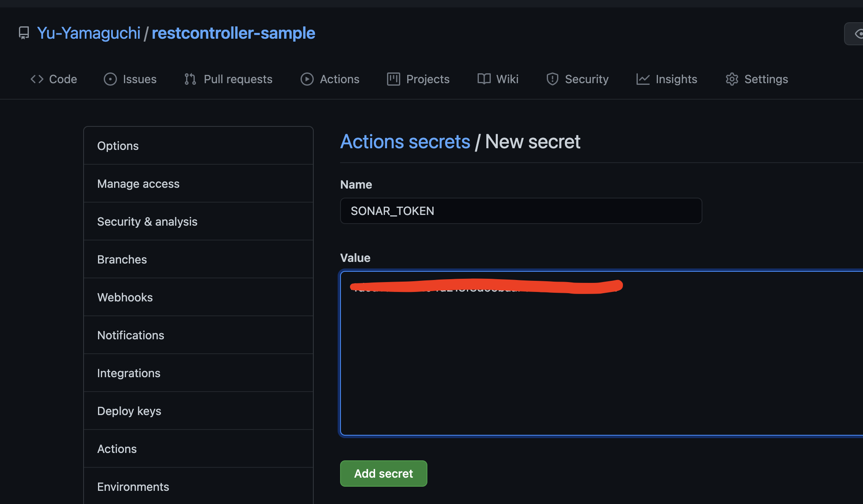The image size is (863, 504).
Task: Navigate to Security & analysis settings
Action: (x=147, y=221)
